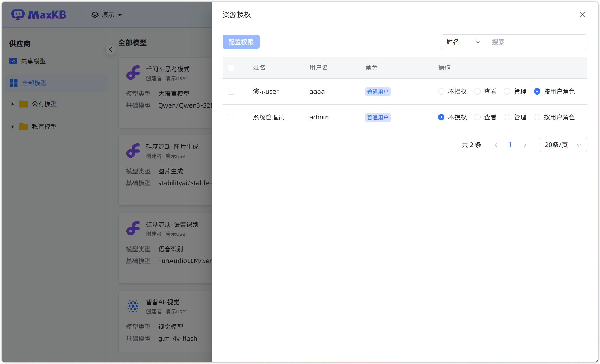Click the 全部模型 grid icon
The image size is (600, 364).
(13, 83)
